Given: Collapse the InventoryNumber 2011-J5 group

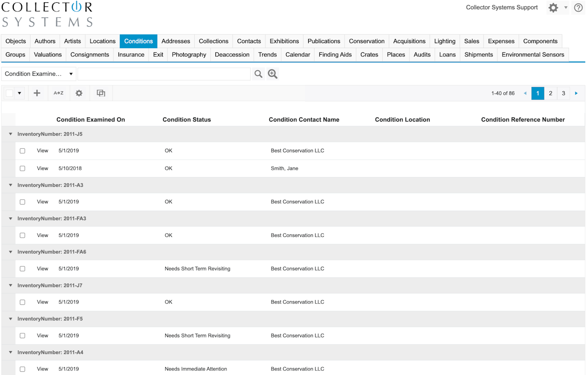Looking at the screenshot, I should [x=11, y=134].
